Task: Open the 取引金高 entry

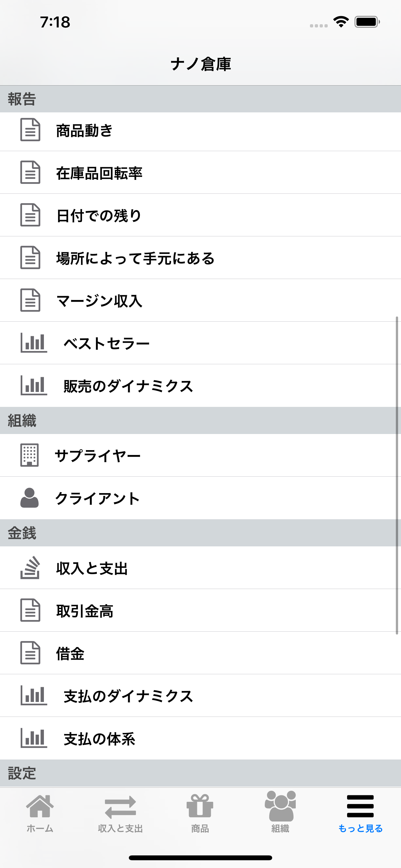Action: click(x=200, y=610)
